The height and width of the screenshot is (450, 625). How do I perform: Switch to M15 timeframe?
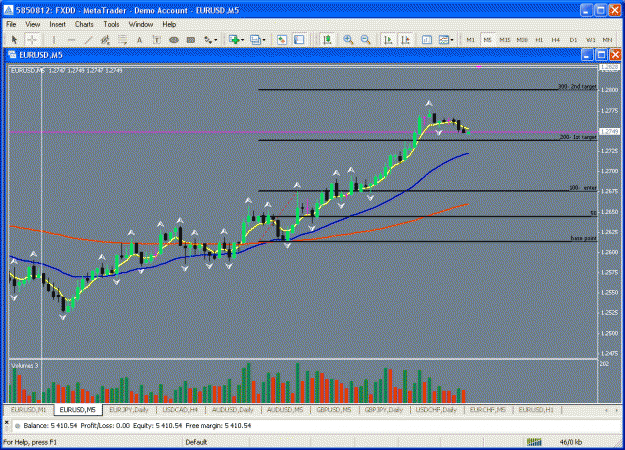505,40
